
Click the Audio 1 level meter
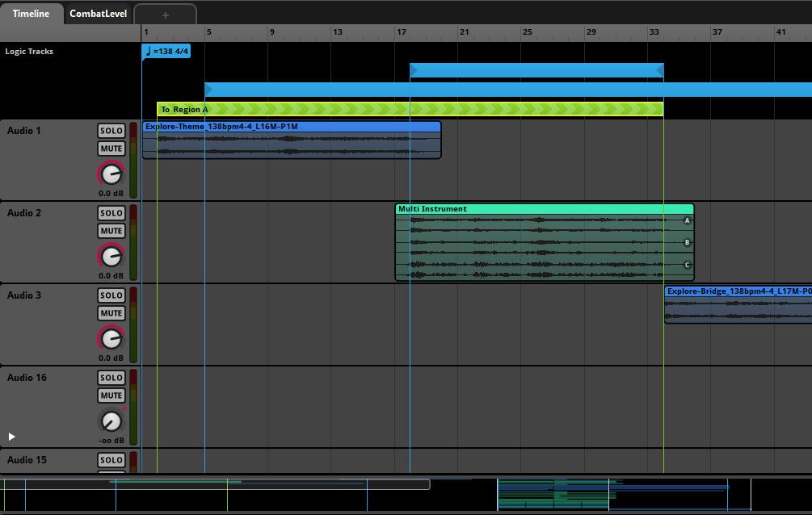(133, 161)
